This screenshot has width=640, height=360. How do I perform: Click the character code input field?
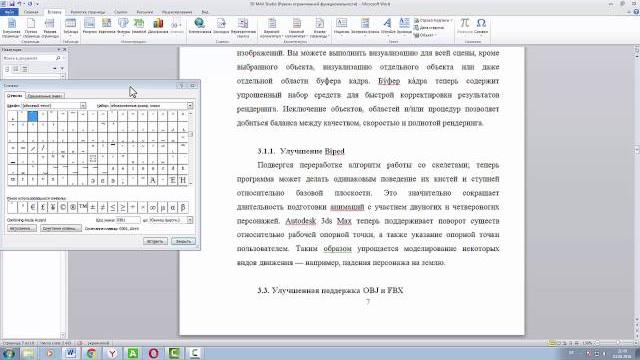pos(128,220)
